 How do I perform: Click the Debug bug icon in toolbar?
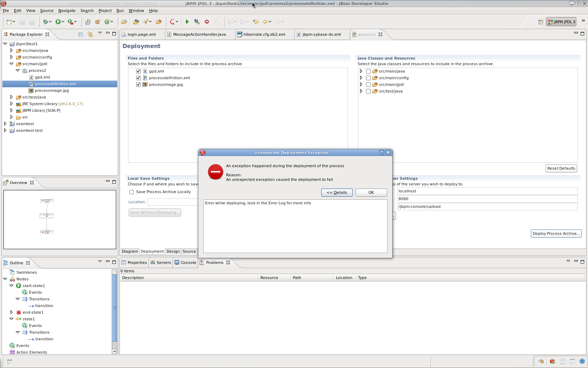pos(45,22)
